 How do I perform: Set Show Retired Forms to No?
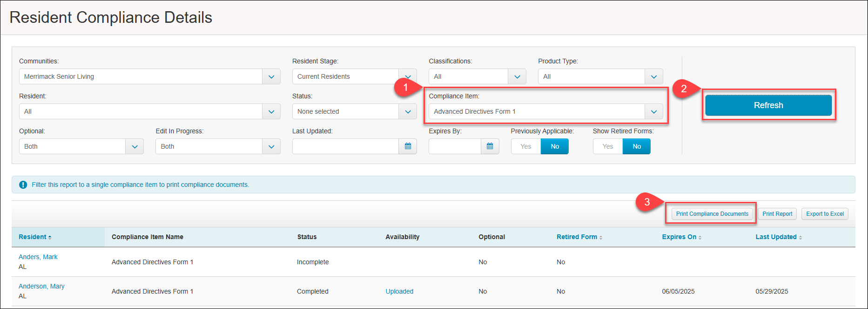point(637,146)
